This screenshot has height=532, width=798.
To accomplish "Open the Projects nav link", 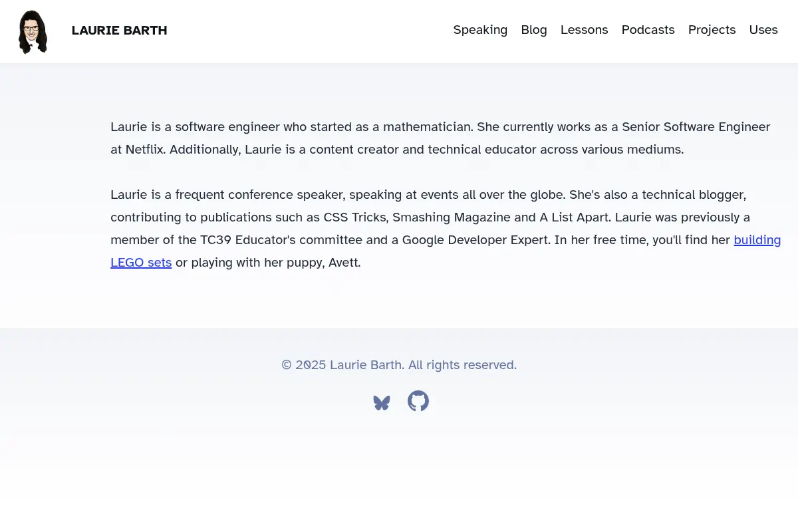I will pos(712,30).
